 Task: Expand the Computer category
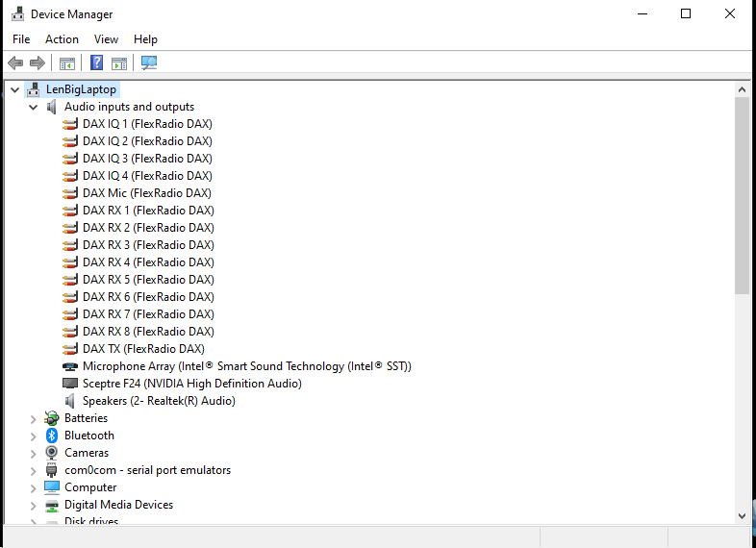click(34, 488)
